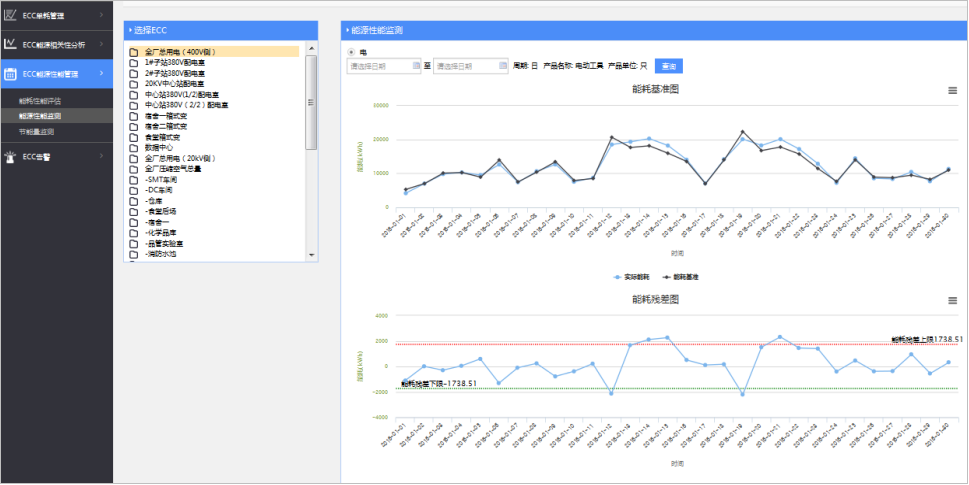Open the 能耗残差图 chart hamburger menu icon
The image size is (969, 485).
coord(953,300)
